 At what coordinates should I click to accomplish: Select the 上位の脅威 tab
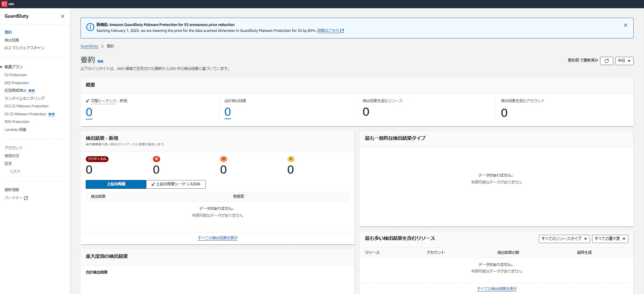[x=116, y=184]
